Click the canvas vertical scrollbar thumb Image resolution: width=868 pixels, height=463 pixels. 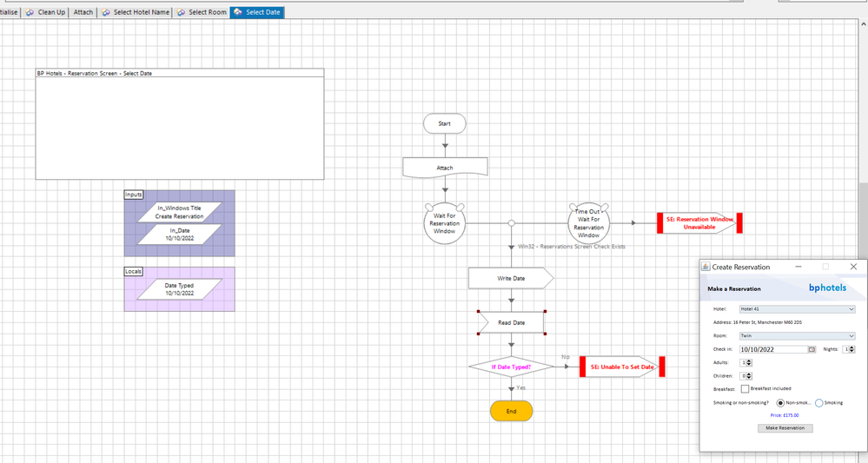(x=863, y=222)
